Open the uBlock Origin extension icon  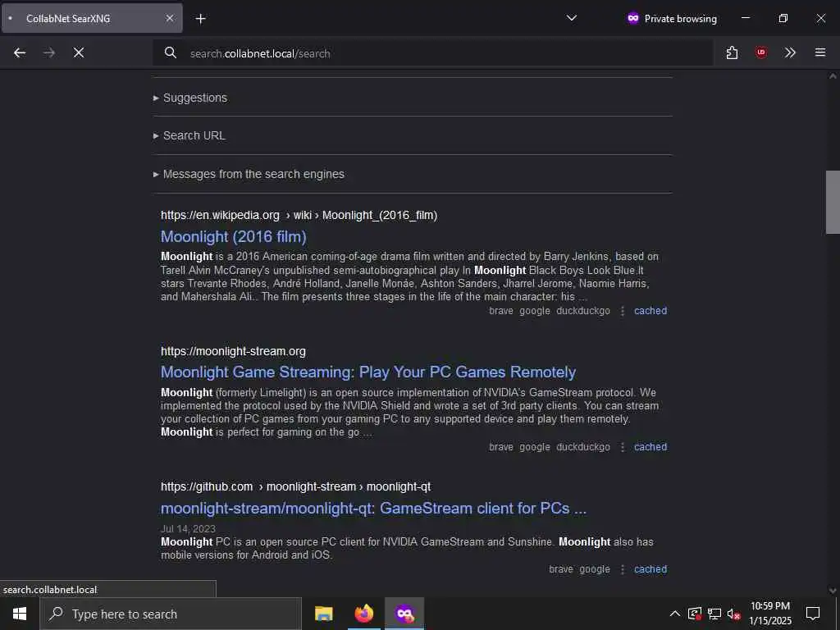[x=760, y=52]
